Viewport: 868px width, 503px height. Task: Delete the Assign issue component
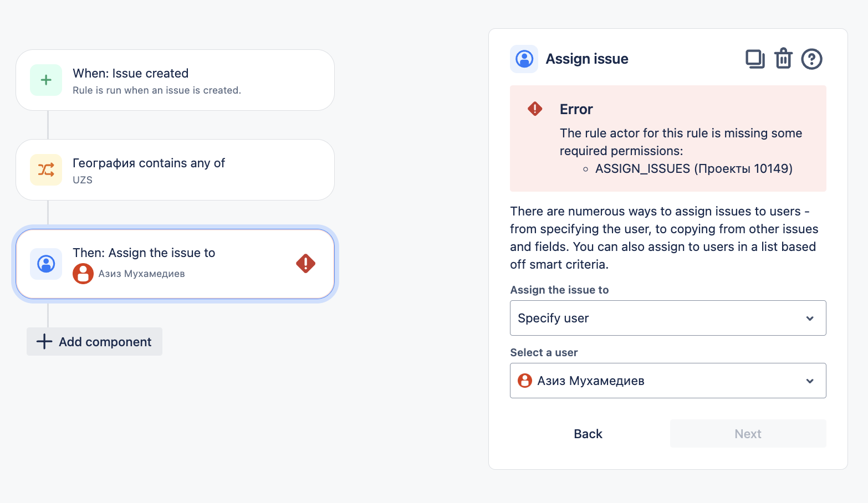[783, 59]
